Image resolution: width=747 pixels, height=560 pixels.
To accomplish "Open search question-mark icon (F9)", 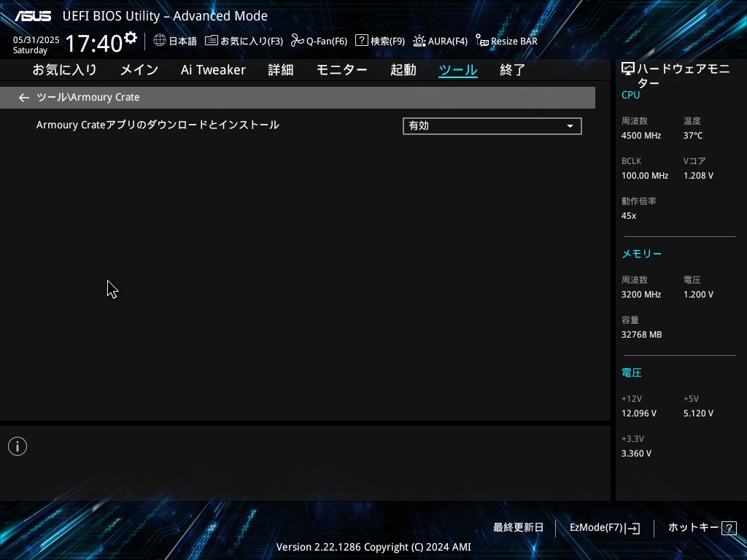I will (x=362, y=41).
